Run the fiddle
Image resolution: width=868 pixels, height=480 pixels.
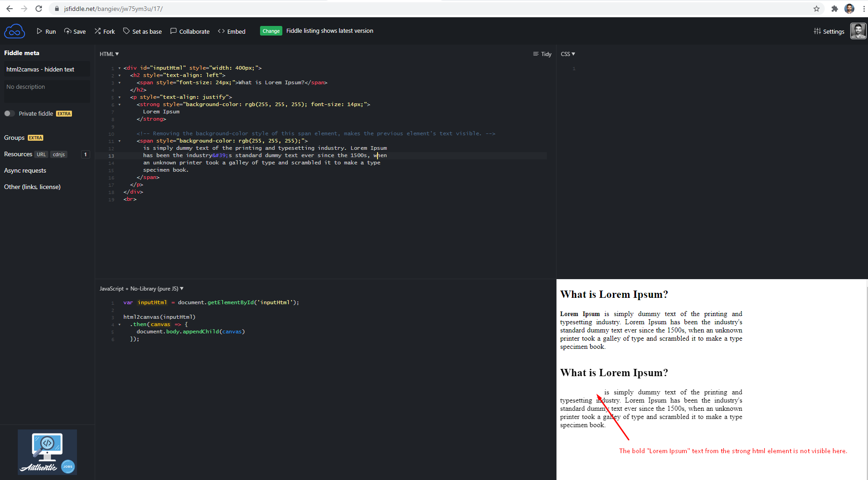click(x=46, y=31)
